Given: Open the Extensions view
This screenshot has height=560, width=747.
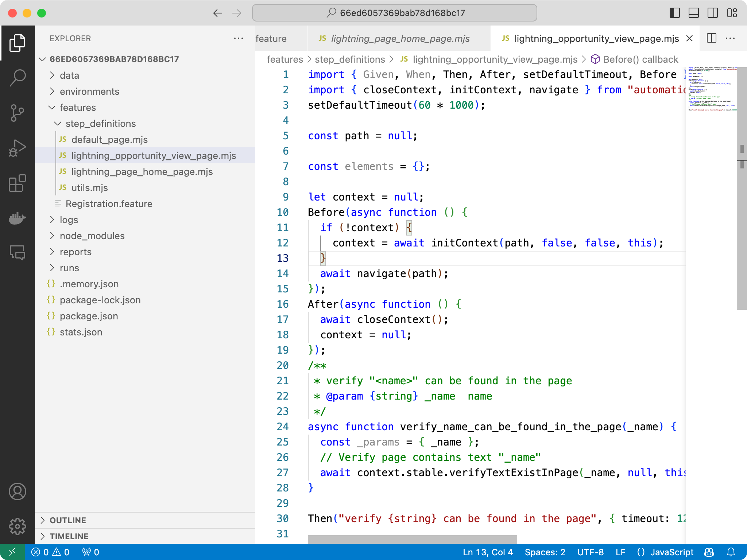Looking at the screenshot, I should (x=17, y=183).
